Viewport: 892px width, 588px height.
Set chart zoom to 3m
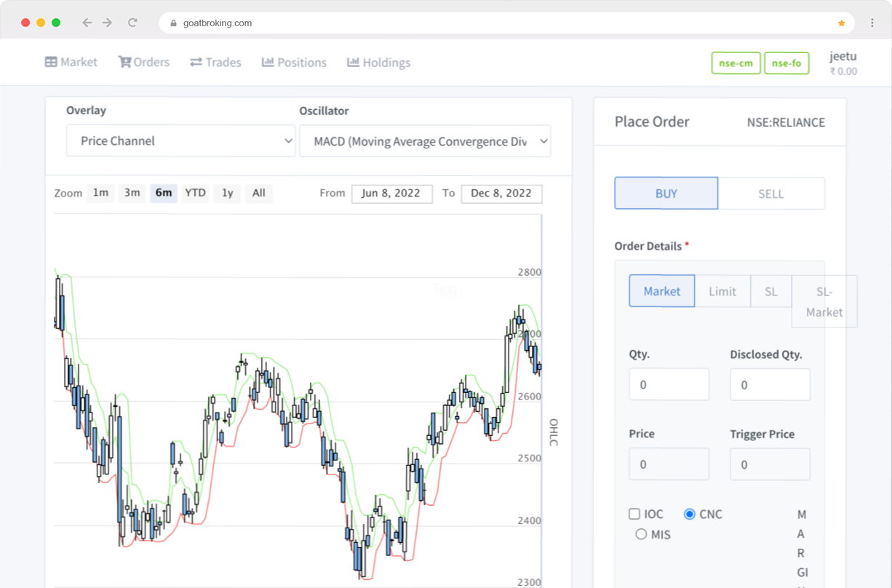tap(132, 193)
